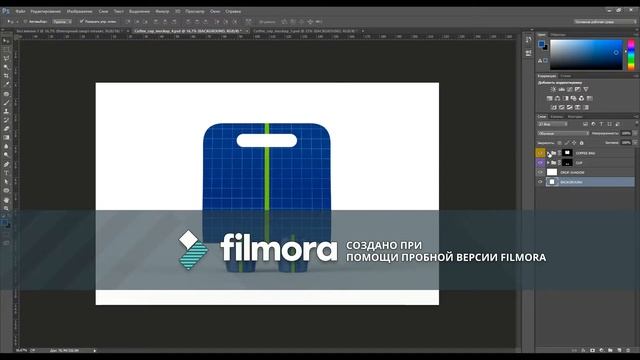Viewport: 640px width, 360px height.
Task: Add an Invert adjustment layer
Action: pyautogui.click(x=553, y=107)
